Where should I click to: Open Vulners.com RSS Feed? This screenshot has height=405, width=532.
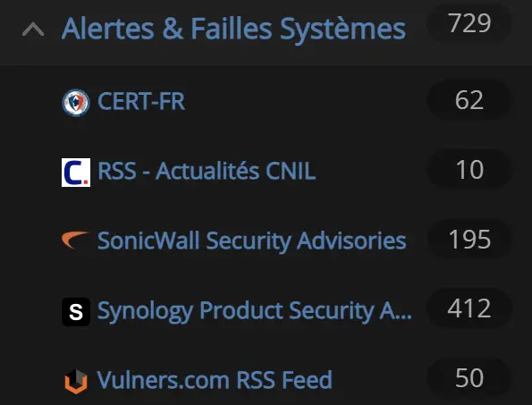pos(215,380)
